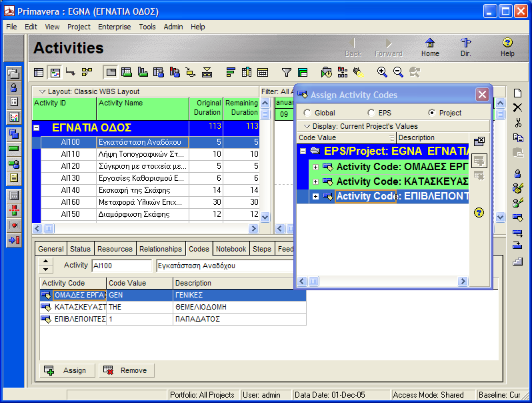532x403 pixels.
Task: Expand Activity Code ΚΑΤΑΣΚΕΥΑΣ node
Action: pos(315,181)
